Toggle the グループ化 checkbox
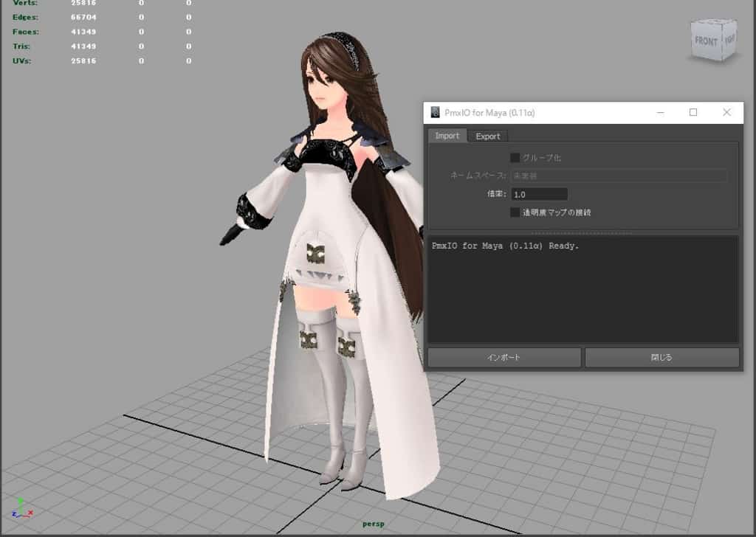Viewport: 756px width, 537px height. [x=515, y=158]
